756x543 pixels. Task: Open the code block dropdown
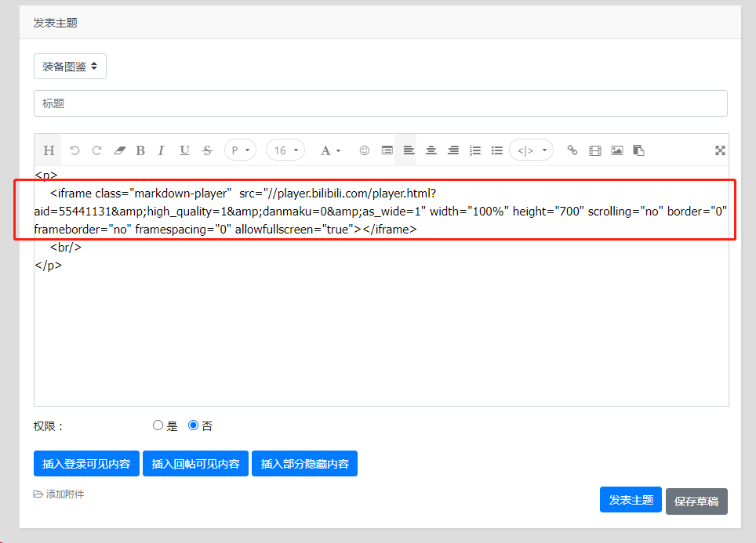click(532, 150)
